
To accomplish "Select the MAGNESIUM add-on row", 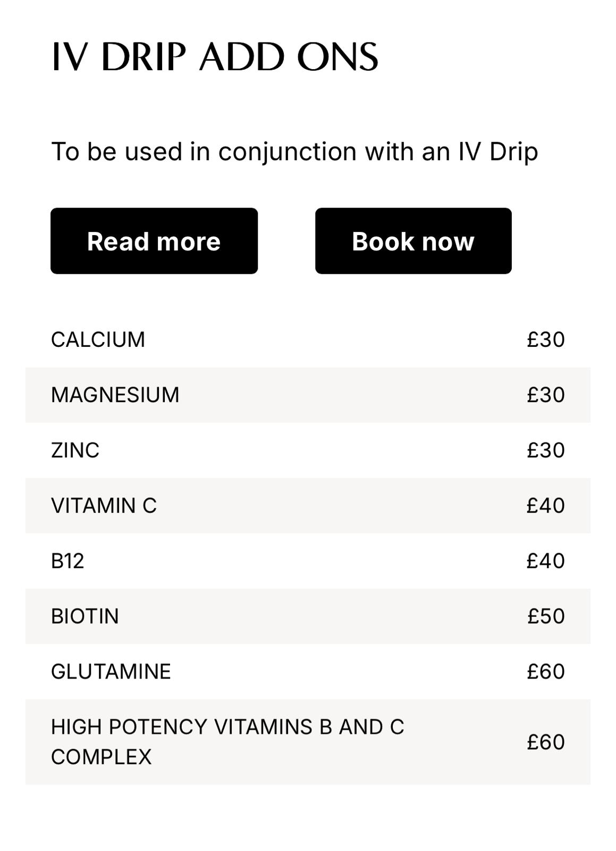I will click(x=308, y=395).
